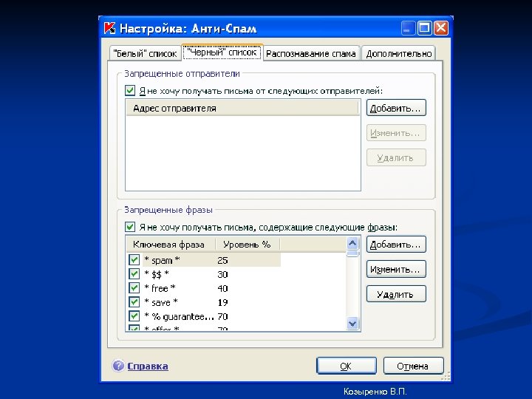532x399 pixels.
Task: Select the "* $$ *" phrase row
Action: pos(204,274)
